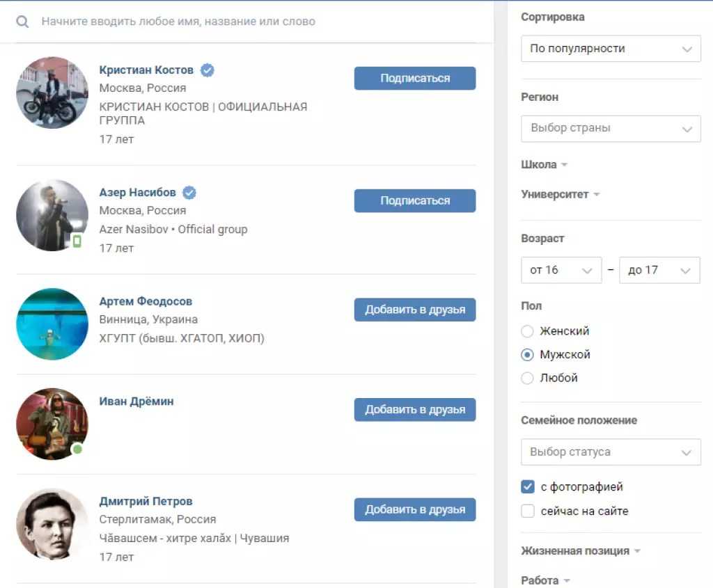Open the 'от 16' minimum age dropdown
713x588 pixels.
561,270
